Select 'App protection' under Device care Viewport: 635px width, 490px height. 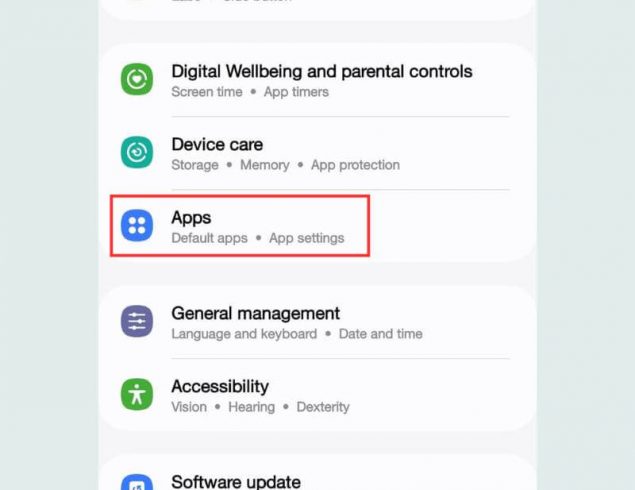(x=355, y=165)
